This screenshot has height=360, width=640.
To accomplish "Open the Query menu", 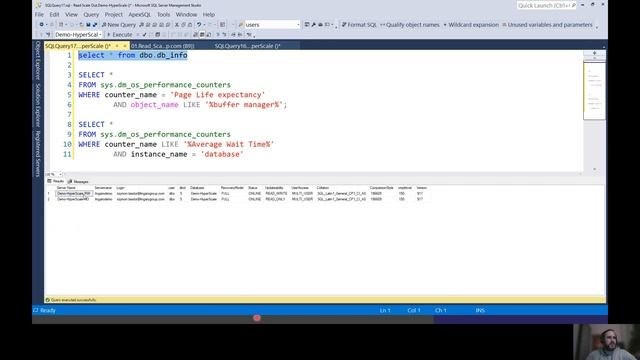I will 91,14.
